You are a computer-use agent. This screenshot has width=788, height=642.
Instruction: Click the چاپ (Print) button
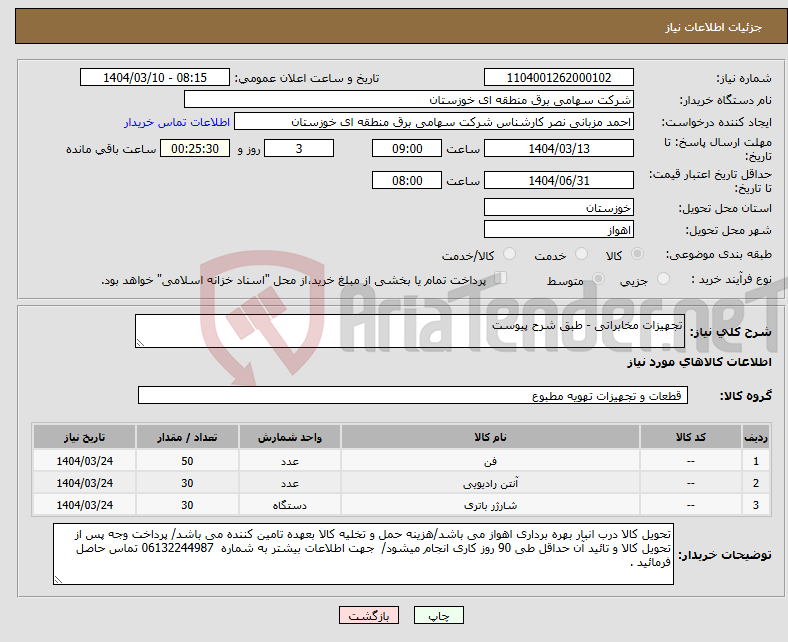pos(438,615)
